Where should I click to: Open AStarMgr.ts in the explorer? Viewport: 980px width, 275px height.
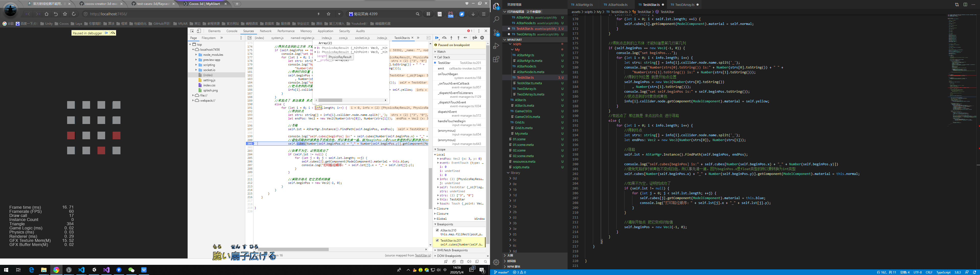click(525, 55)
